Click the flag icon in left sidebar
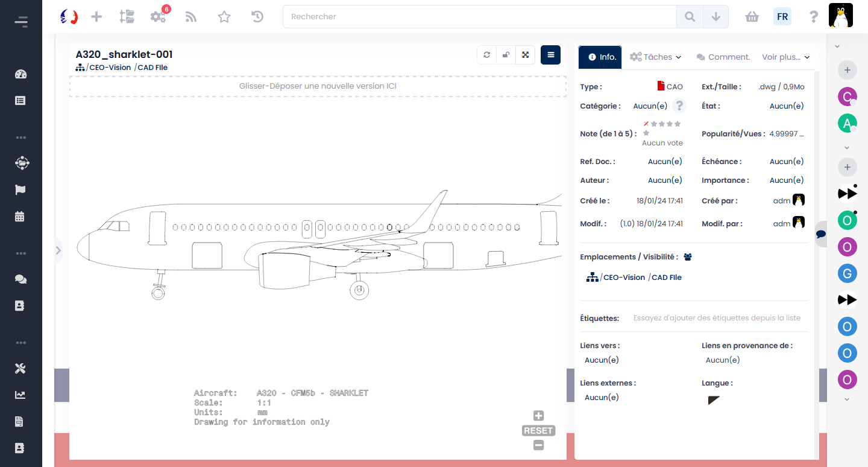The height and width of the screenshot is (467, 868). pos(20,189)
